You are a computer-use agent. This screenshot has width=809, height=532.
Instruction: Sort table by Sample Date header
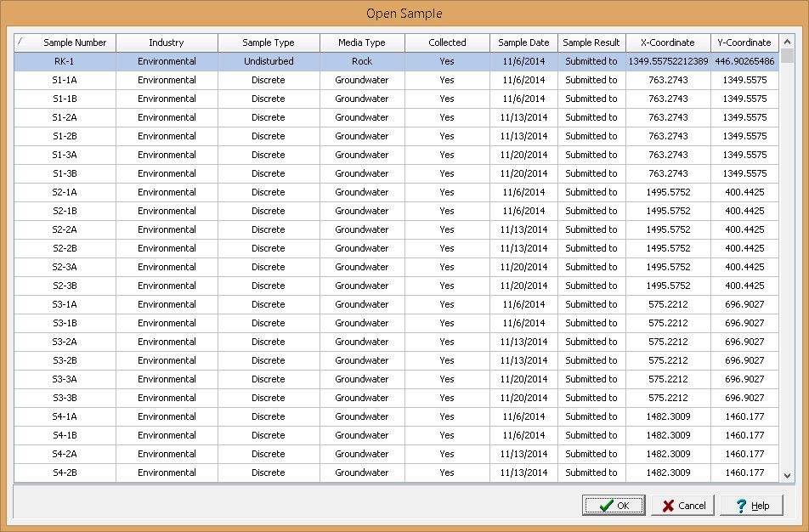(523, 42)
